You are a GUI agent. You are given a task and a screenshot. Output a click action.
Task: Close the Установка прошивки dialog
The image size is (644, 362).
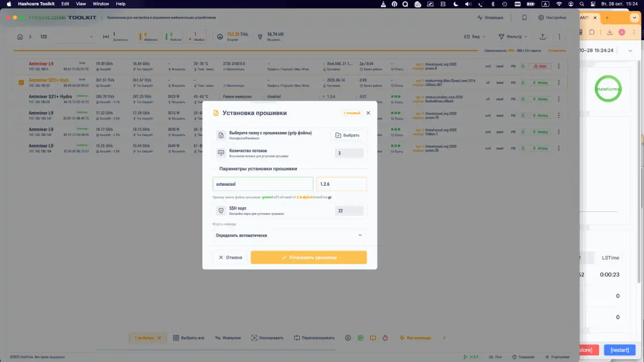[x=368, y=113]
